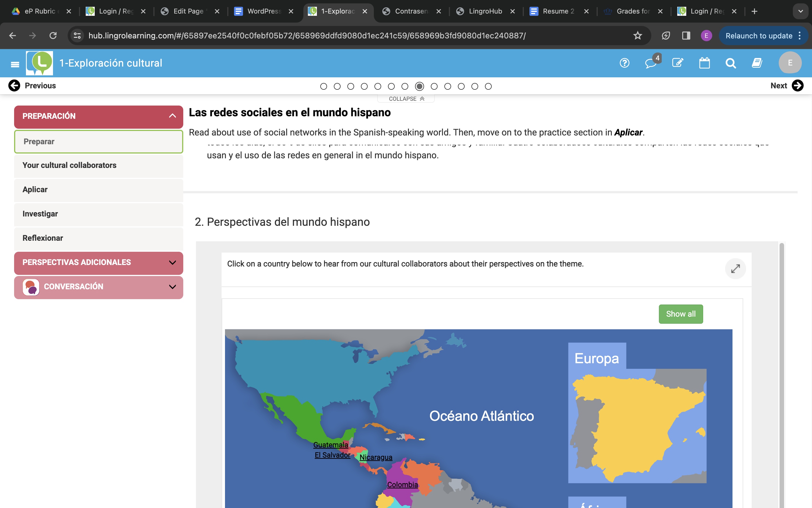Open the Relaunch to update menu dots
Screen dimensions: 812x508
(x=800, y=36)
